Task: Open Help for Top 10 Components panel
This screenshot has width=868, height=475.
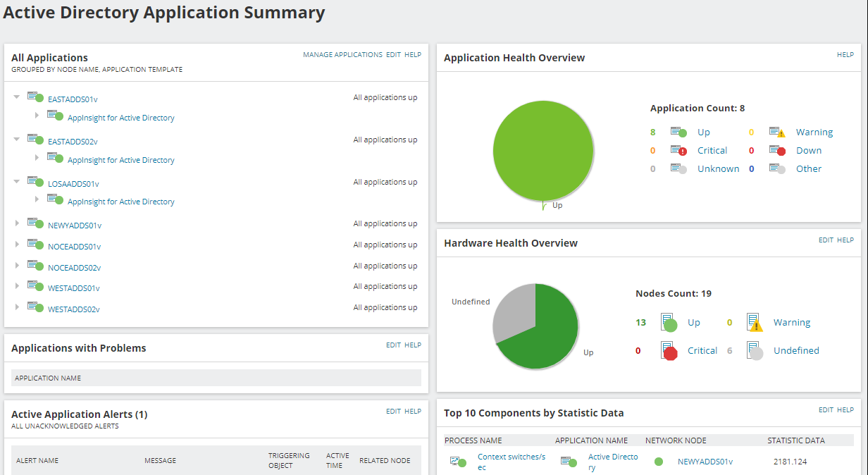Action: point(845,410)
